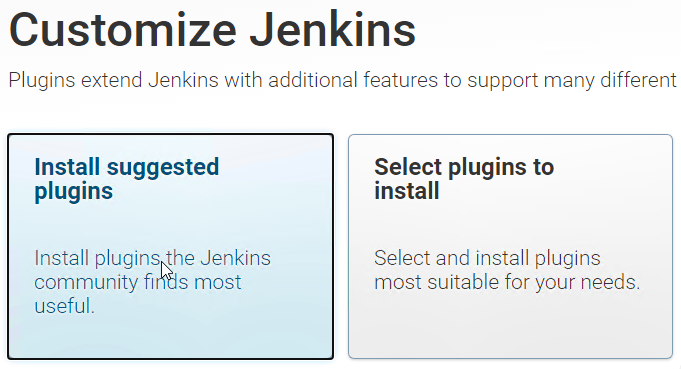Click the word 'suggested' in the left card title

pos(163,168)
